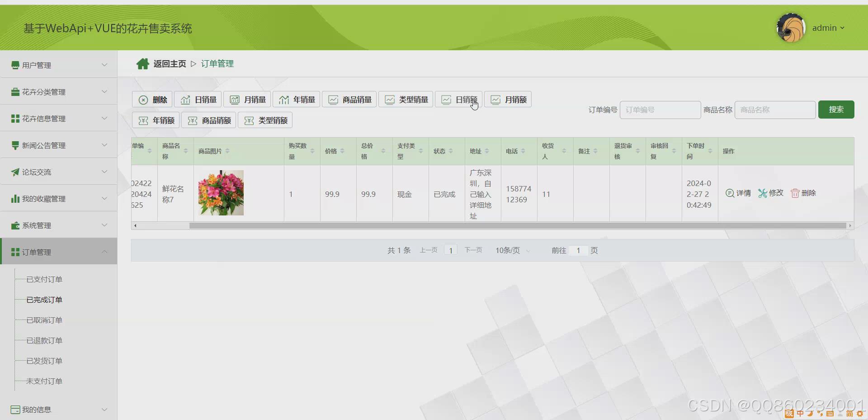Viewport: 868px width, 420px height.
Task: Click the 订单编号 input field
Action: (660, 110)
